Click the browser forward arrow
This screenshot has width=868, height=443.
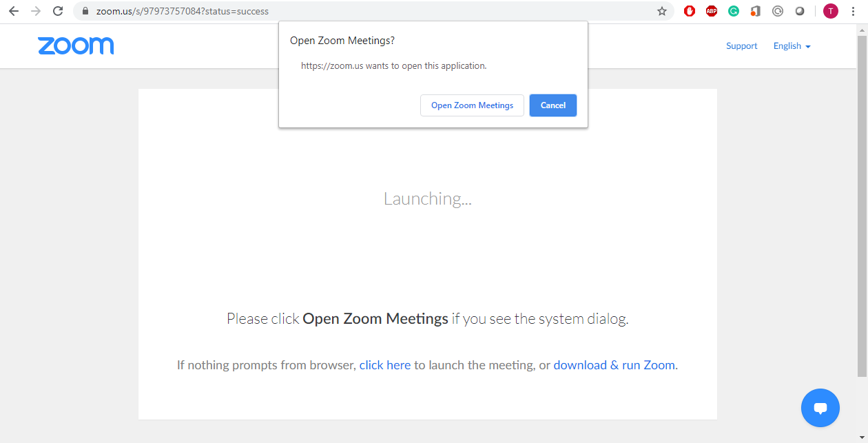pyautogui.click(x=36, y=11)
